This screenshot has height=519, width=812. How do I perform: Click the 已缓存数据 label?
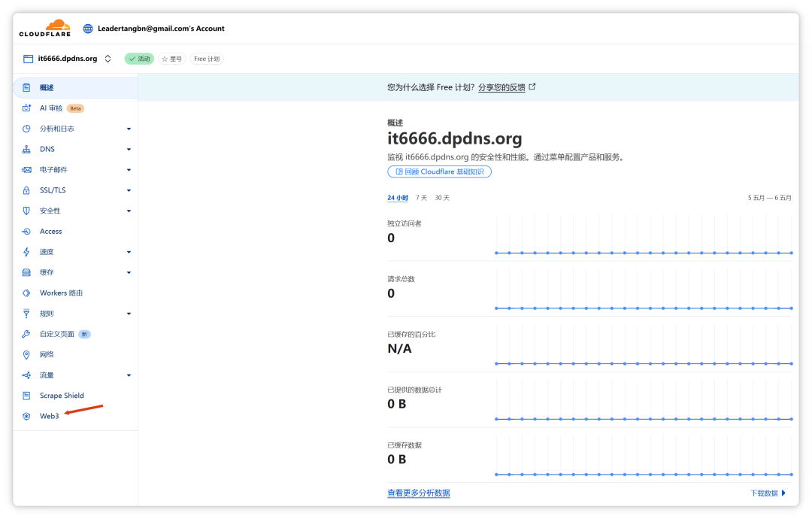click(404, 445)
